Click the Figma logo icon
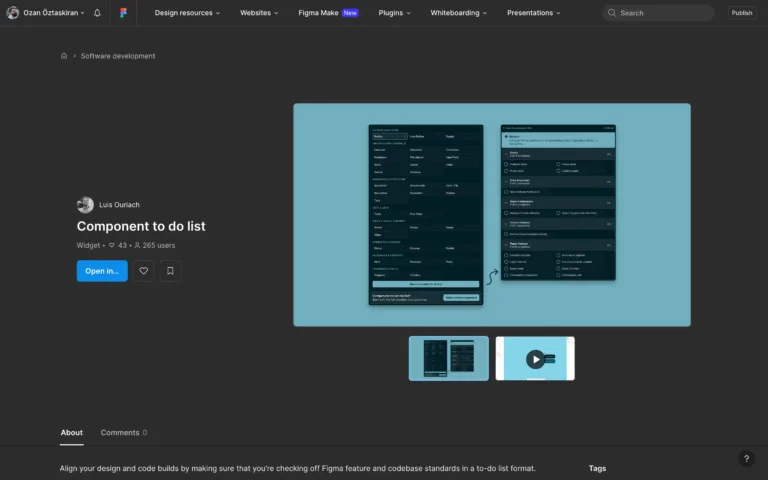The width and height of the screenshot is (768, 480). coord(123,13)
